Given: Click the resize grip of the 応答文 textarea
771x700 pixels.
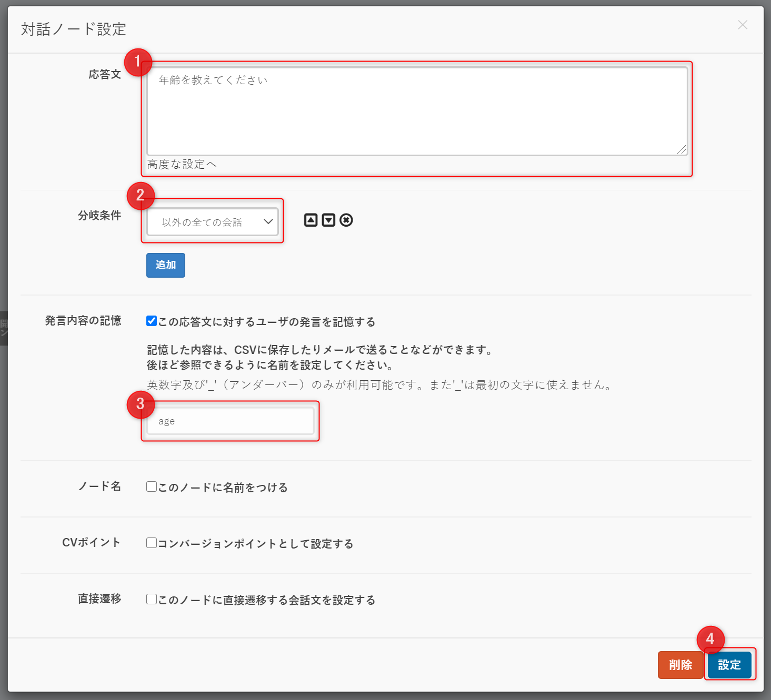Looking at the screenshot, I should tap(682, 150).
